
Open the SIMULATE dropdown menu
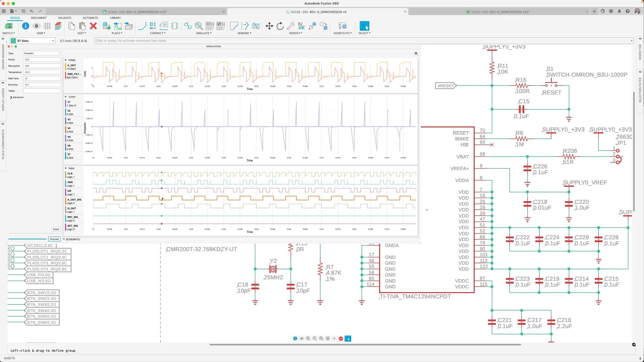(204, 33)
